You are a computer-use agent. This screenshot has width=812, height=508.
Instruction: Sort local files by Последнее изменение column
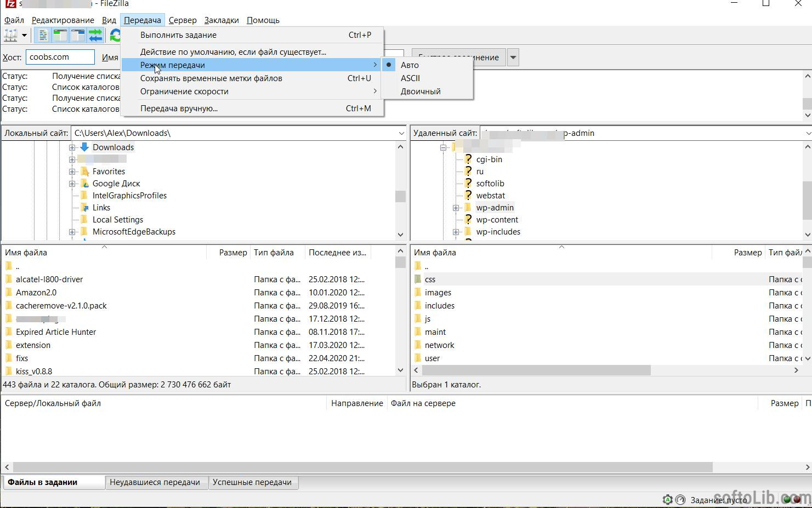point(338,252)
